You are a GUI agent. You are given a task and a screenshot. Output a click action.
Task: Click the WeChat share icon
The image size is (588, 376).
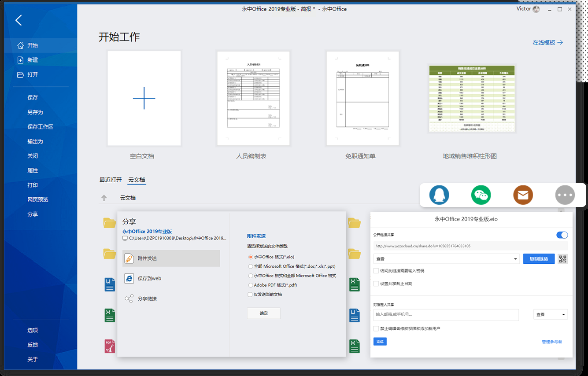481,195
